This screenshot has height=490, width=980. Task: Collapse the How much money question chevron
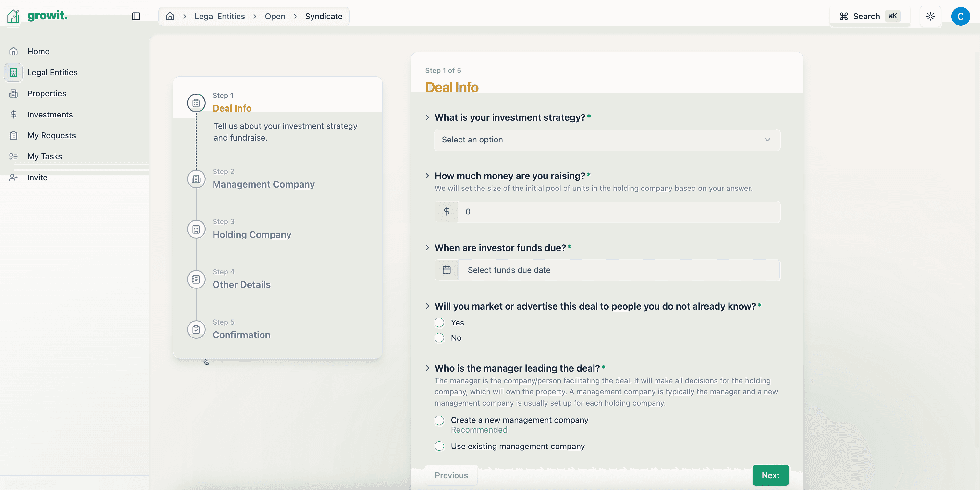(427, 176)
